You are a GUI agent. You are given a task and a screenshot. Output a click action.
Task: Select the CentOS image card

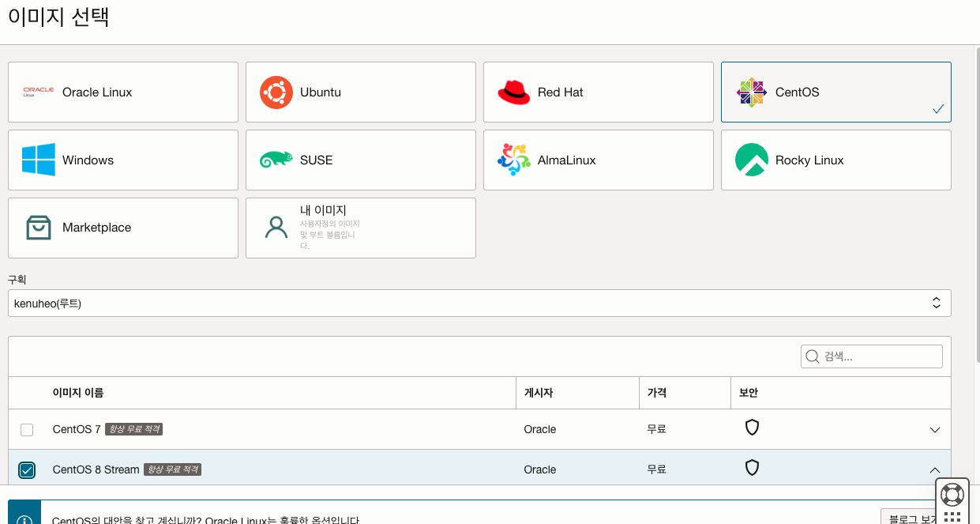tap(836, 92)
